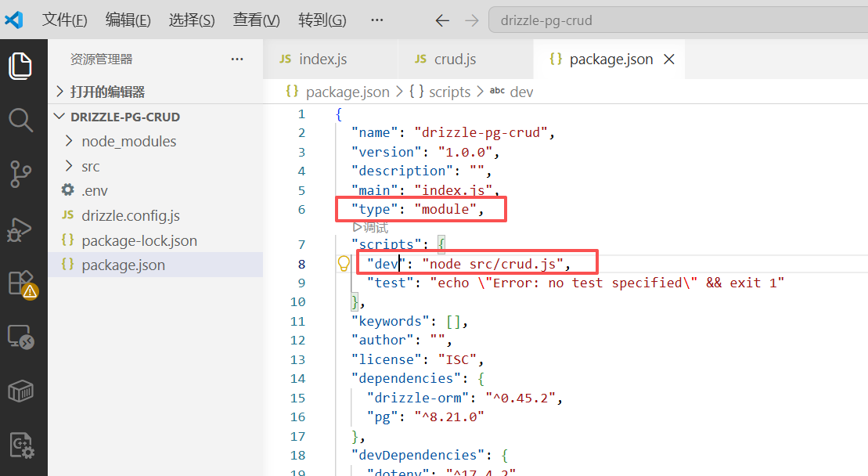Open the 选择(S) menu
The width and height of the screenshot is (868, 476).
pos(192,20)
